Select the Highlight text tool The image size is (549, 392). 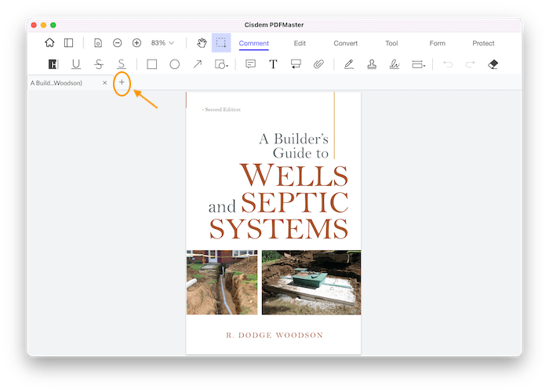53,64
